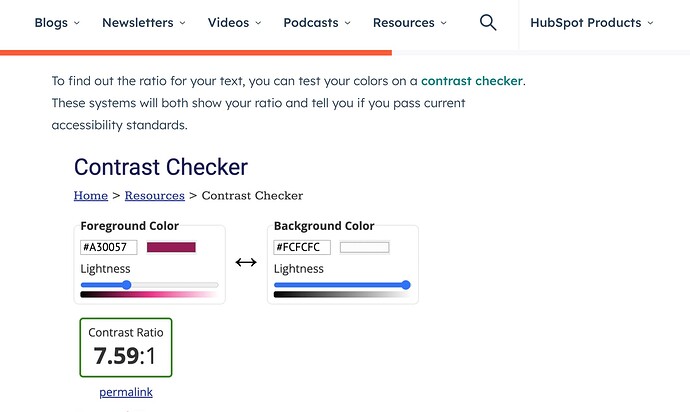Open the HubSpot Products dropdown
The width and height of the screenshot is (690, 412).
(x=591, y=23)
